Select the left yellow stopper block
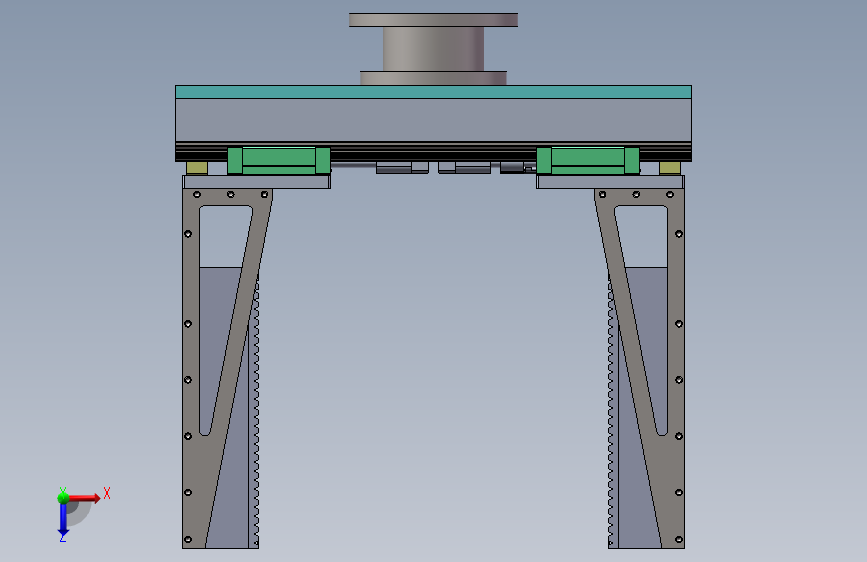This screenshot has width=867, height=562. [197, 168]
